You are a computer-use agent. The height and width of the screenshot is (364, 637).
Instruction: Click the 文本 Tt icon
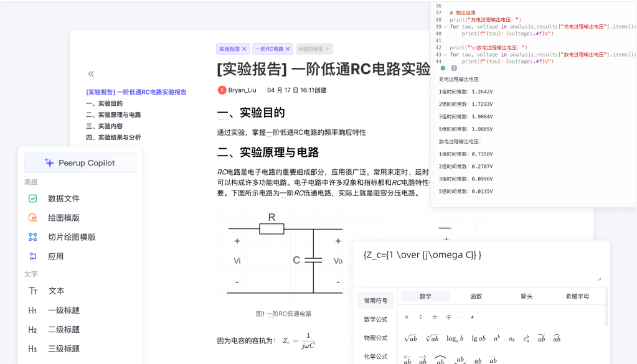tap(33, 291)
